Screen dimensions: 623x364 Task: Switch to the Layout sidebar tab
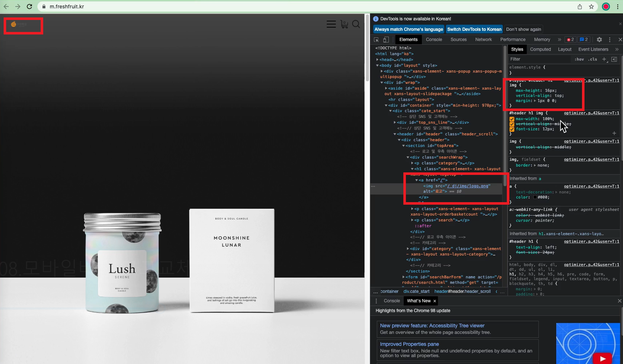565,49
